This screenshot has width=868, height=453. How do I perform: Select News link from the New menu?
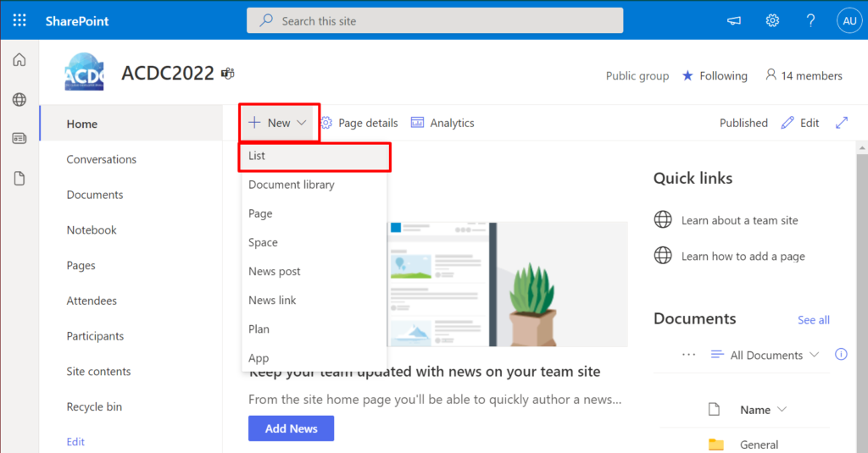314,300
